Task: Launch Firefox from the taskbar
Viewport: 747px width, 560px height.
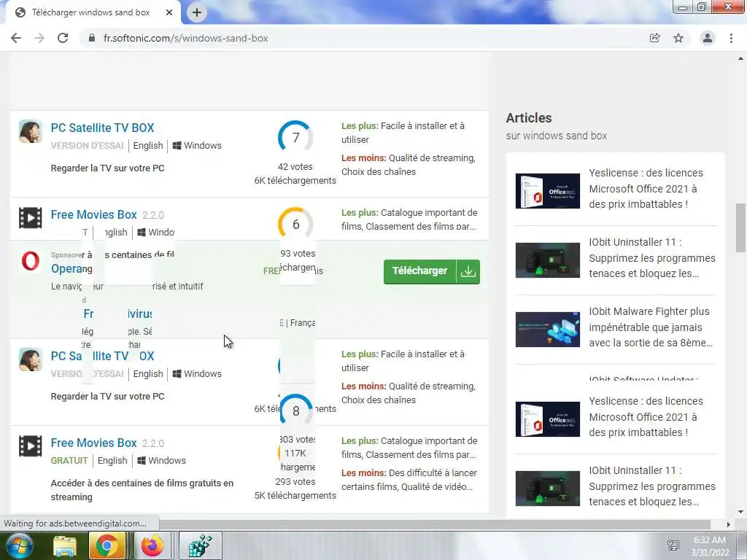Action: (x=152, y=545)
